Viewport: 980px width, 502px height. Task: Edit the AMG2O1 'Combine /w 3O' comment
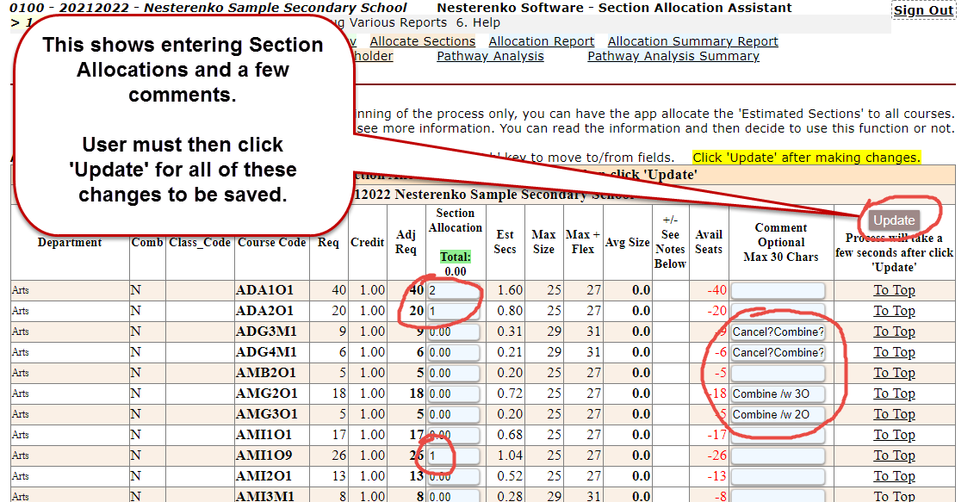coord(778,394)
